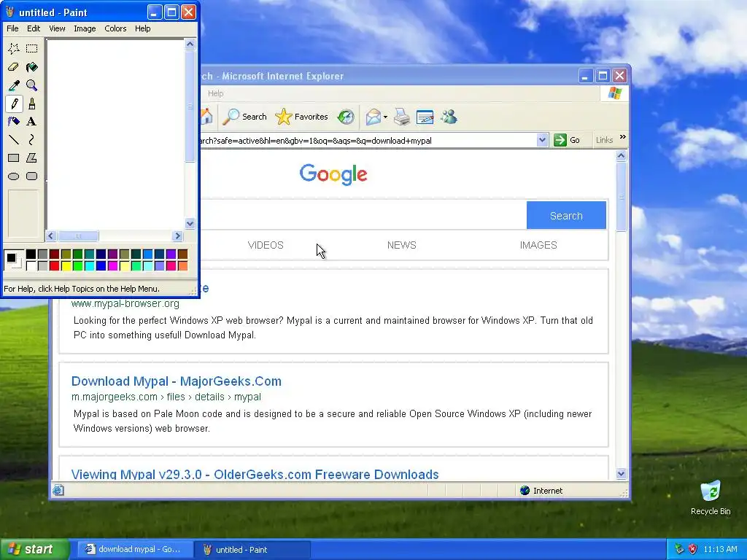Open the View menu in Paint
The width and height of the screenshot is (747, 560).
(x=57, y=28)
